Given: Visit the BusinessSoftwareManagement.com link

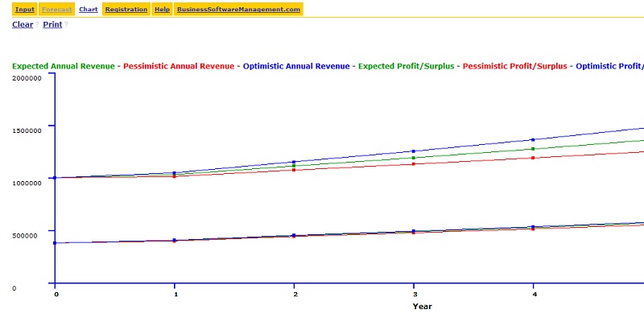Looking at the screenshot, I should [x=238, y=10].
